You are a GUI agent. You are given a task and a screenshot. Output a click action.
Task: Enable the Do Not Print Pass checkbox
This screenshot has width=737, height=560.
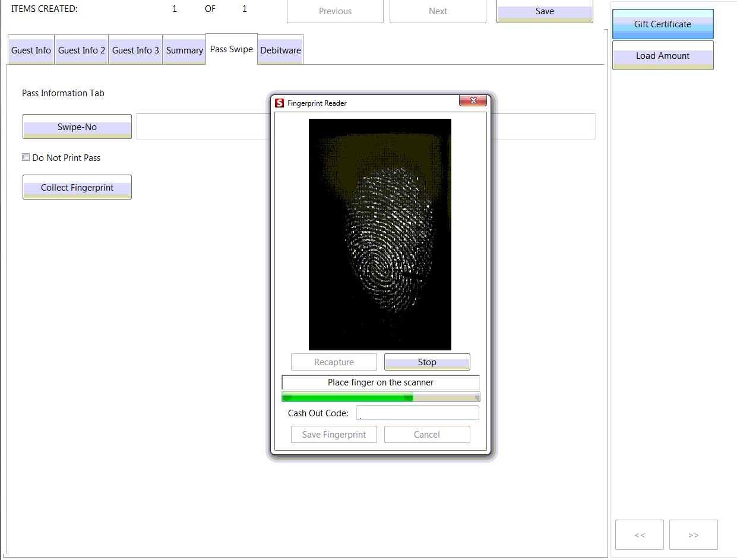tap(25, 157)
